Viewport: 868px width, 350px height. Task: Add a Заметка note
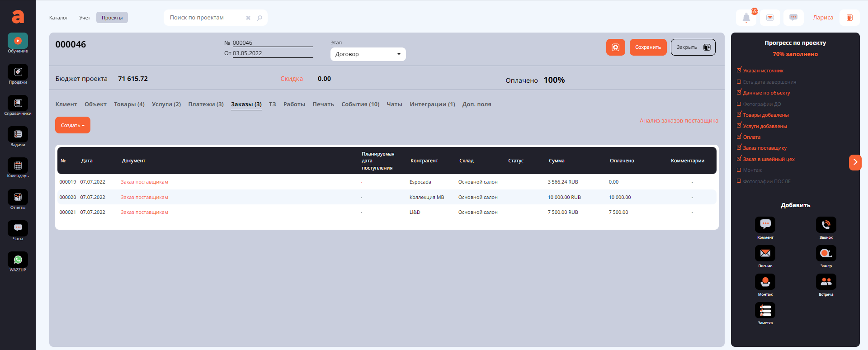point(765,311)
